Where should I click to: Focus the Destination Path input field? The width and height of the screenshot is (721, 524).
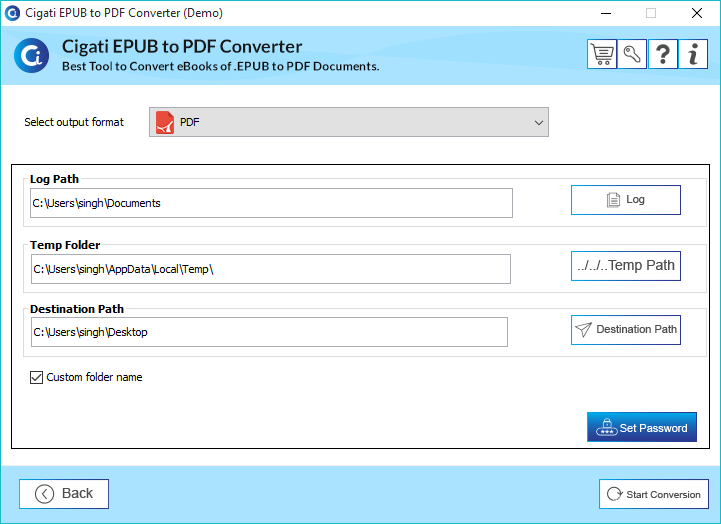269,332
